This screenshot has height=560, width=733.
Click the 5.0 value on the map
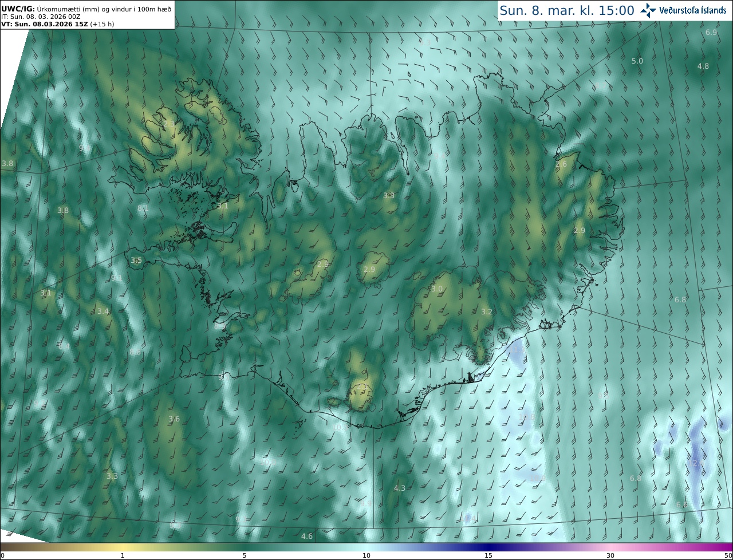point(637,61)
